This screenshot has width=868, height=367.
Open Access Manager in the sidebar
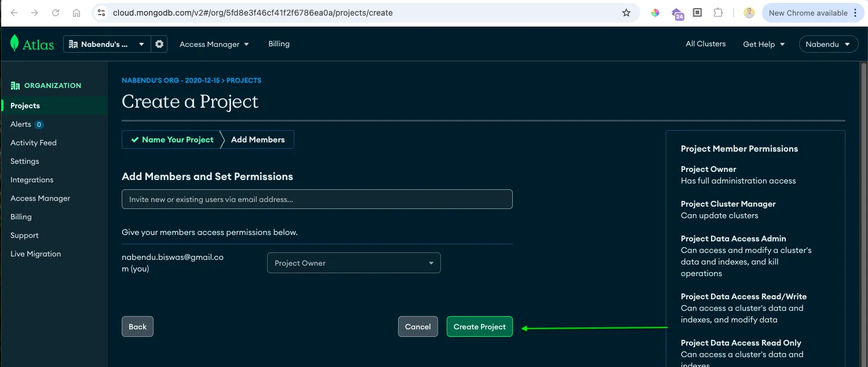[x=40, y=199]
